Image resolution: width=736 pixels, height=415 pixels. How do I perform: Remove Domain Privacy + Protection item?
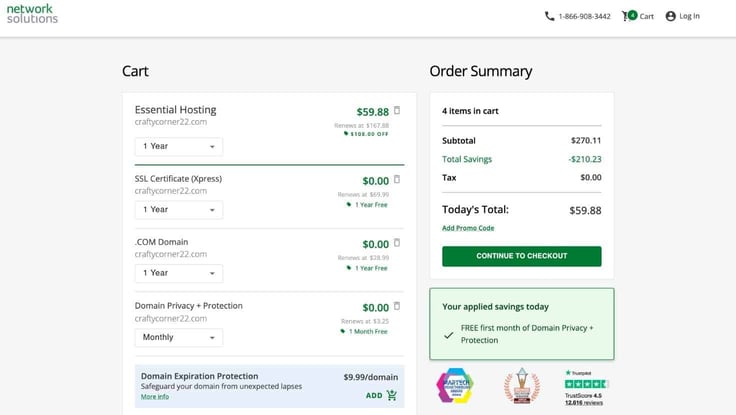click(x=397, y=306)
